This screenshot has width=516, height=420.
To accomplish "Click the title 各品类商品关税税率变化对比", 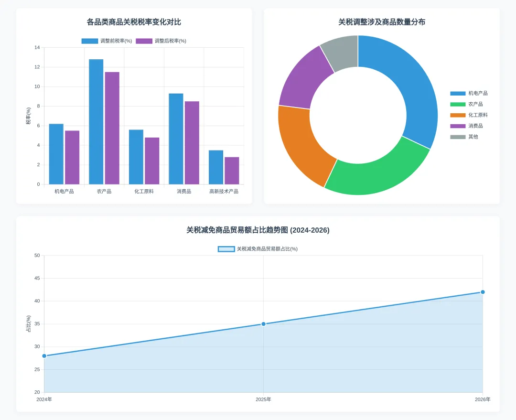I will point(134,22).
